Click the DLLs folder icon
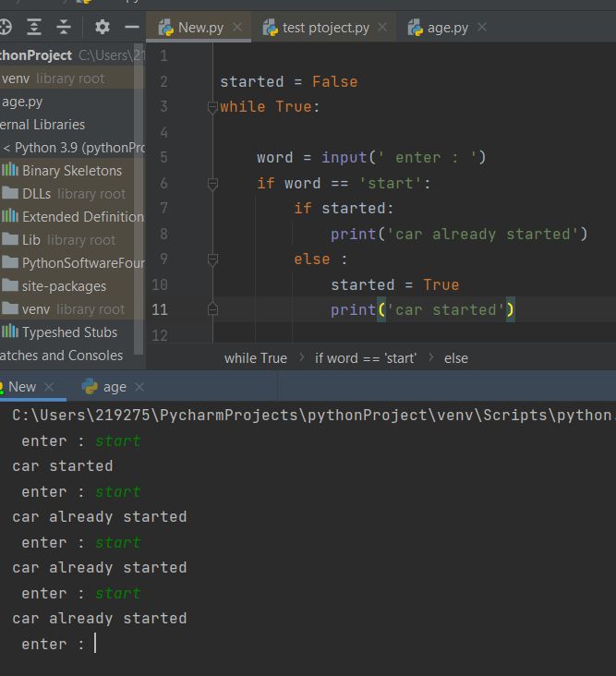This screenshot has height=676, width=616. [9, 193]
